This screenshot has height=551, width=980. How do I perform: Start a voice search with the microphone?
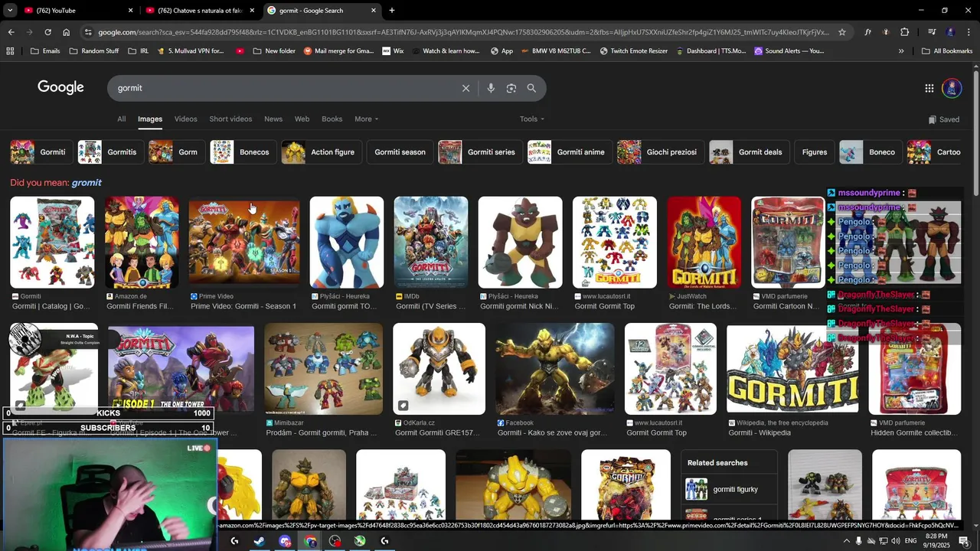[x=491, y=88]
